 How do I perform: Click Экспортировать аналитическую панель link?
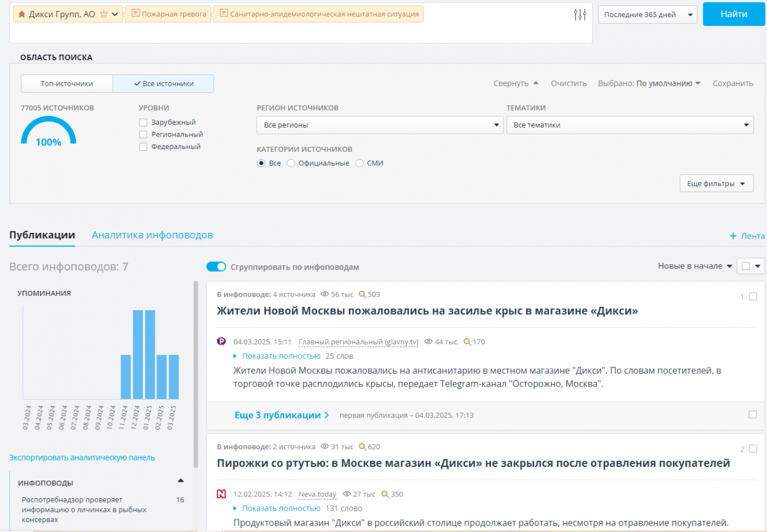[82, 458]
